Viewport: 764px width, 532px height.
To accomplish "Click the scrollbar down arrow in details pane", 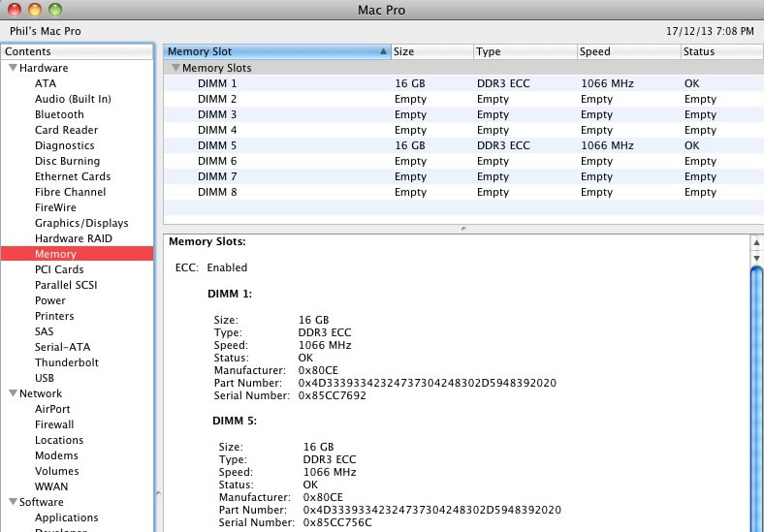I will click(756, 258).
